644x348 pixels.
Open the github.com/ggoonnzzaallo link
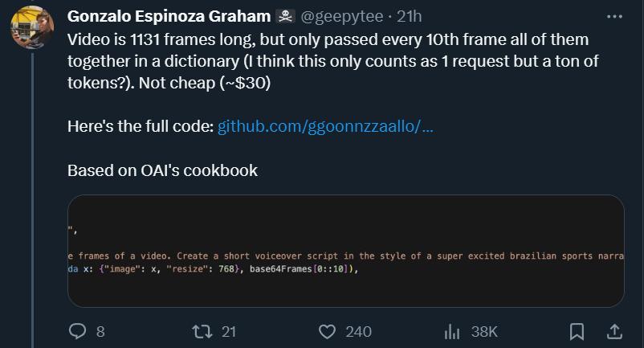tap(325, 127)
